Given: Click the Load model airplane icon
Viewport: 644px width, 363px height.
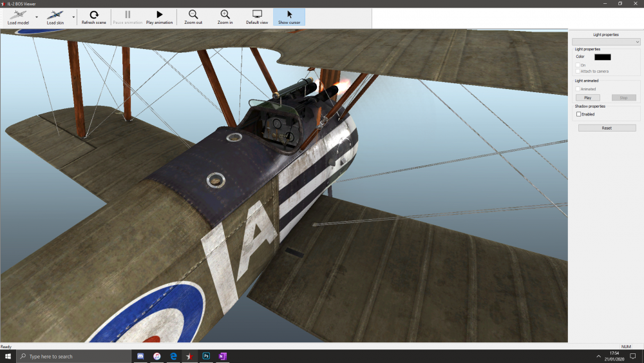Looking at the screenshot, I should pyautogui.click(x=18, y=15).
